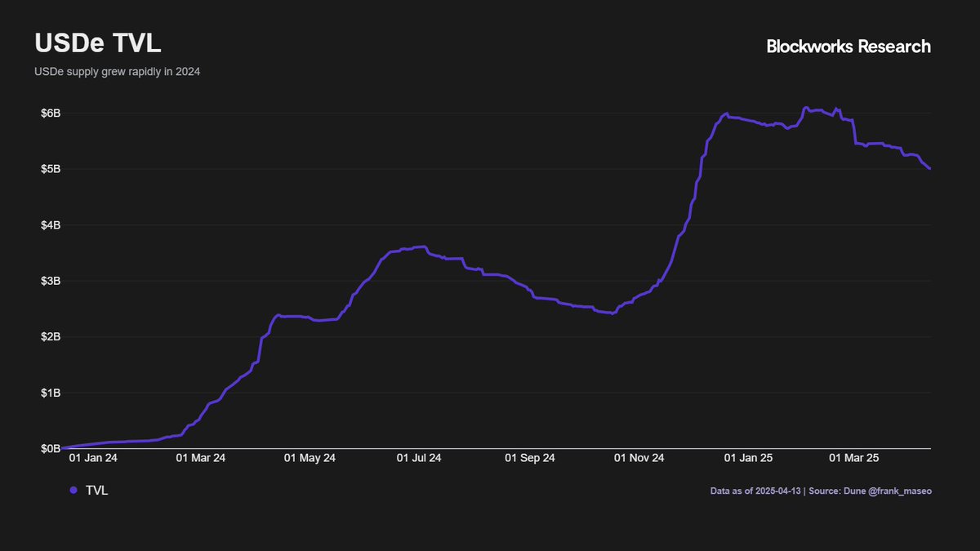Image resolution: width=980 pixels, height=551 pixels.
Task: Click the $2B y-axis label
Action: (x=51, y=336)
